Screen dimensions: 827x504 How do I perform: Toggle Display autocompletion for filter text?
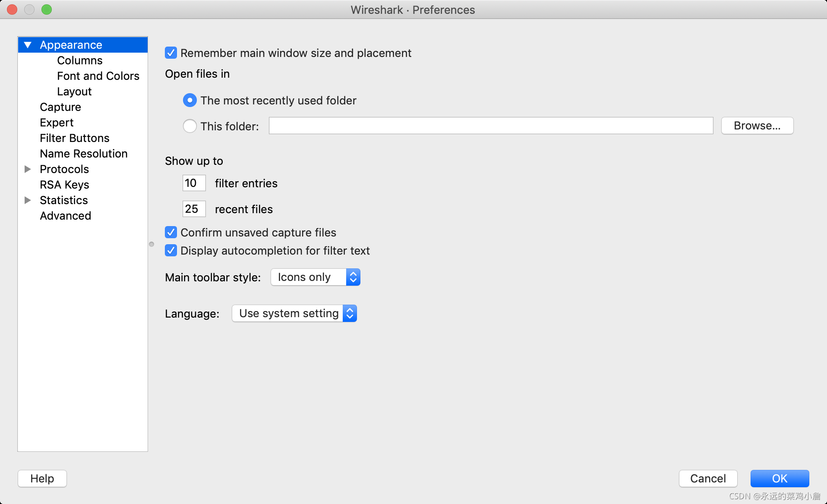(171, 251)
